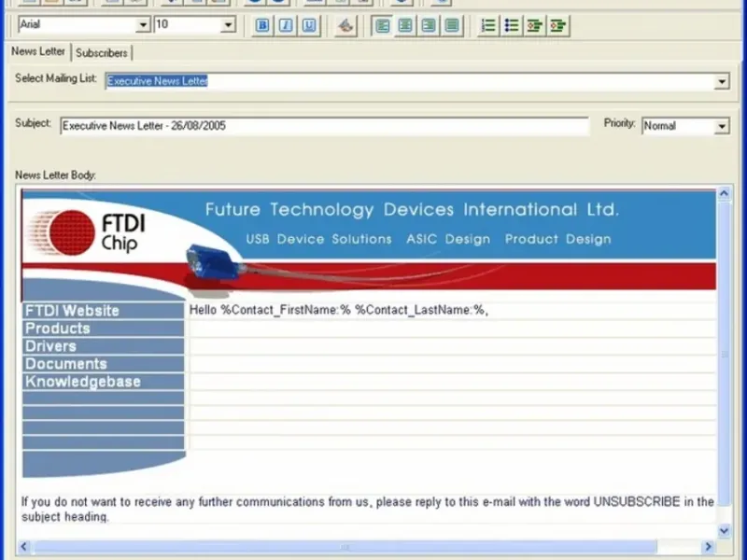Viewport: 747px width, 560px height.
Task: Switch to the News Letter tab
Action: (x=38, y=51)
